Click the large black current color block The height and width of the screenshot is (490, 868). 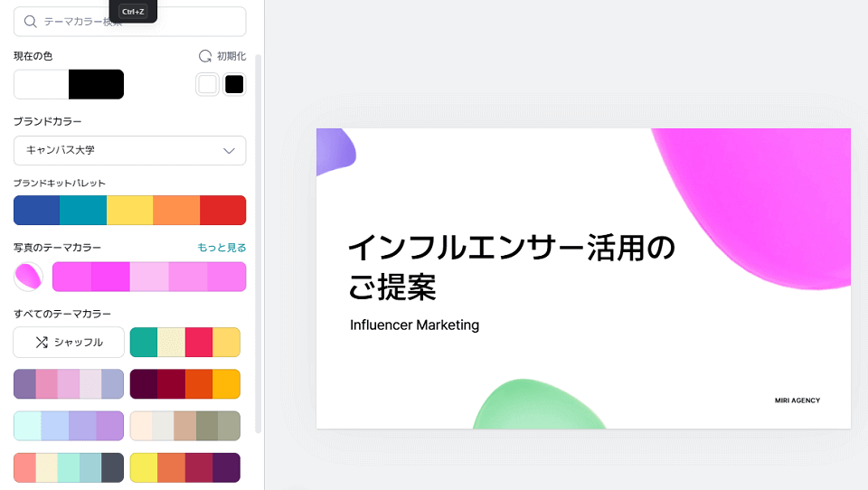tap(96, 84)
